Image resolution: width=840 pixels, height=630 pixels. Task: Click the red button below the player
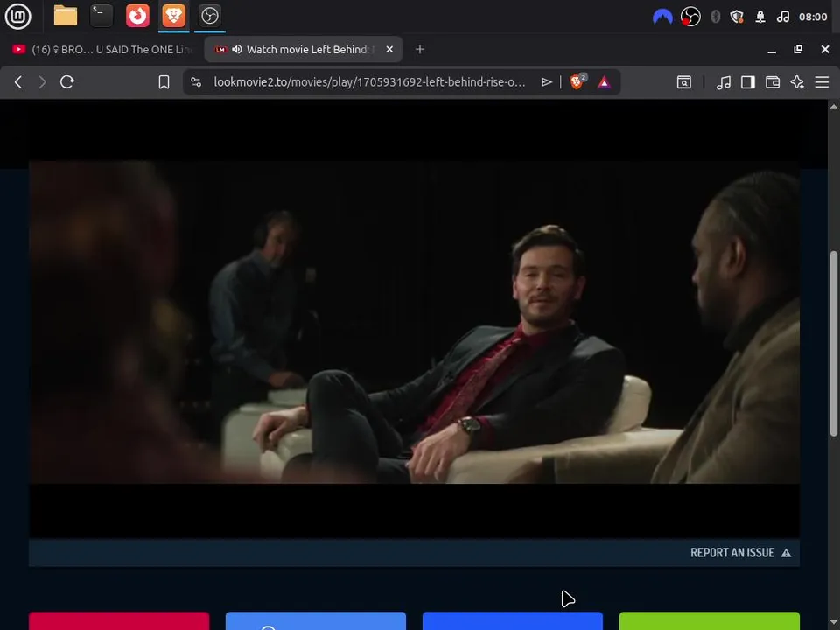pos(119,621)
